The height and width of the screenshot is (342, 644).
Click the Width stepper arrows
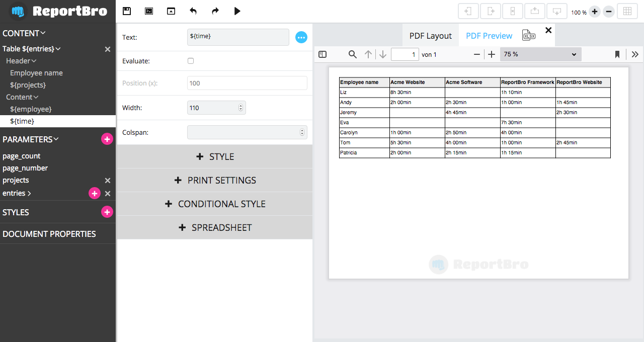tap(240, 108)
